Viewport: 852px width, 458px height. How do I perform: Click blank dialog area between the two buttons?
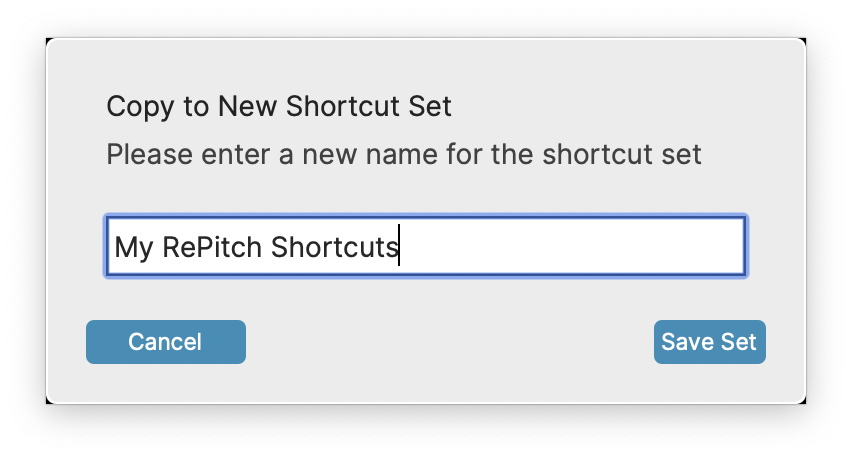pos(450,342)
